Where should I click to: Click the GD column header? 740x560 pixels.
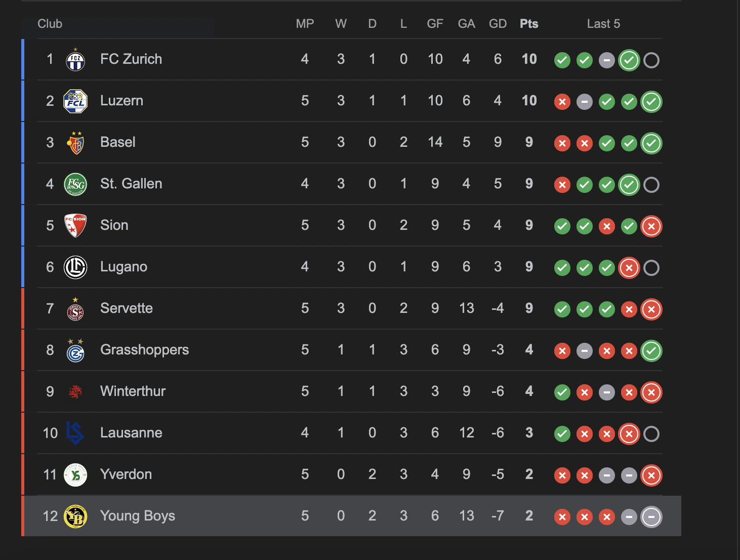pyautogui.click(x=498, y=24)
